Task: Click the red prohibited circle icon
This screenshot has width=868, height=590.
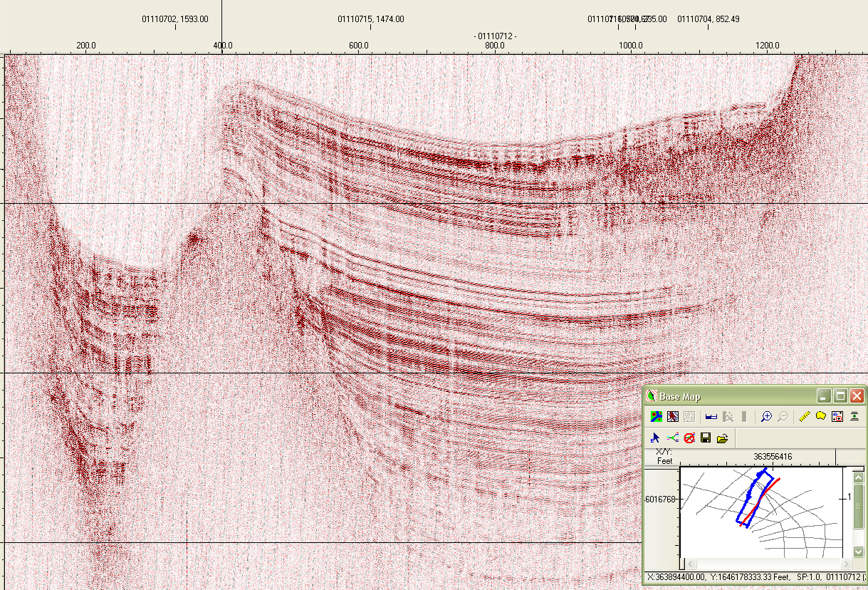Action: pos(689,438)
